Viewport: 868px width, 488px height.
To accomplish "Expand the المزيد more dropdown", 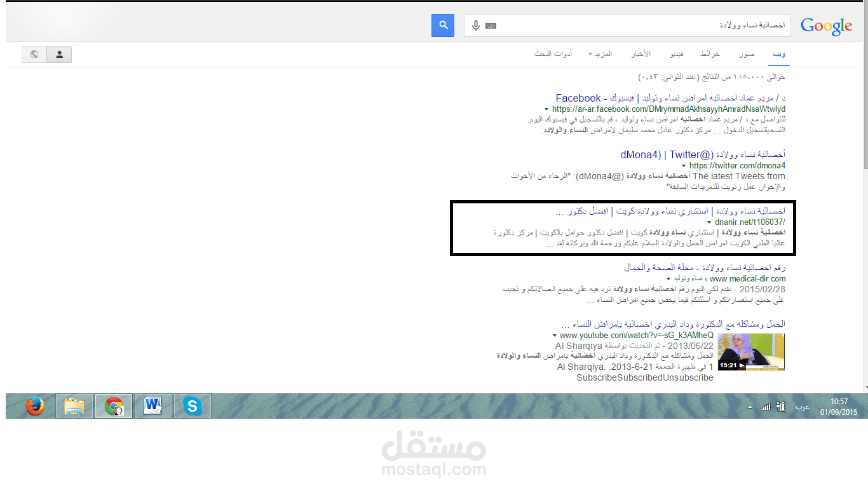I will coord(600,54).
